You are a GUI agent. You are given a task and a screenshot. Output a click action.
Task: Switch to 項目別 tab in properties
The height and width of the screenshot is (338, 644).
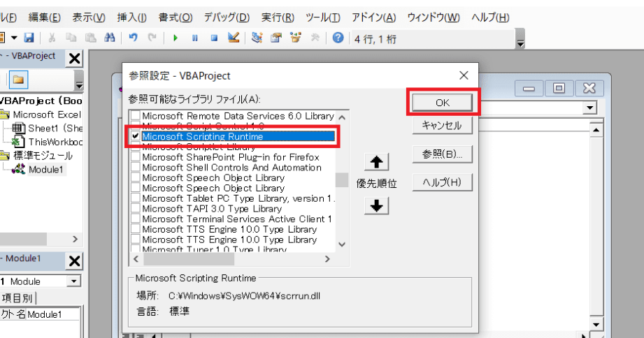17,297
